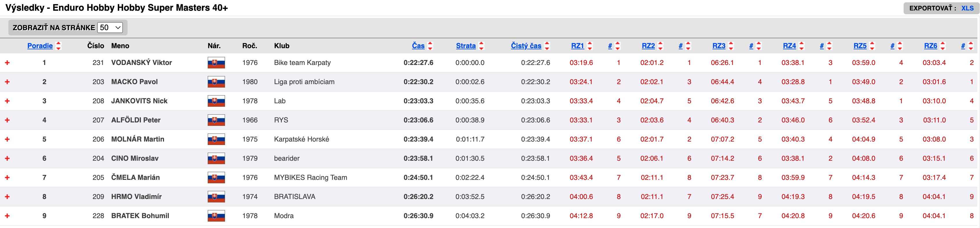Viewport: 980px width, 228px height.
Task: Open the rows-per-page dropdown showing 50
Action: [110, 28]
